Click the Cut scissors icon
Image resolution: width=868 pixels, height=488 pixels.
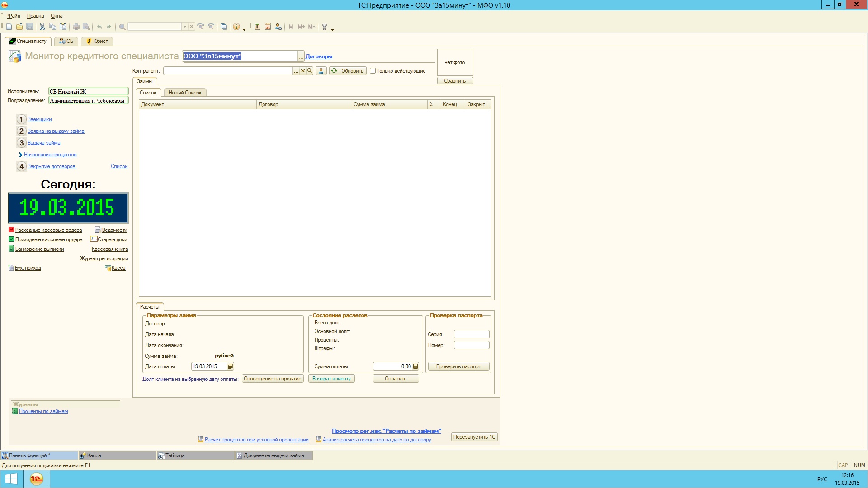[x=42, y=27]
